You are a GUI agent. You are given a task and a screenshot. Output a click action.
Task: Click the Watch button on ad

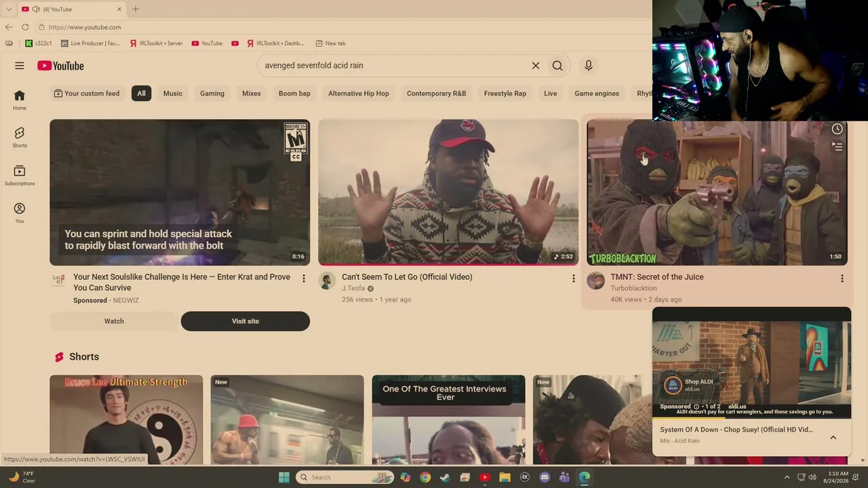point(114,321)
